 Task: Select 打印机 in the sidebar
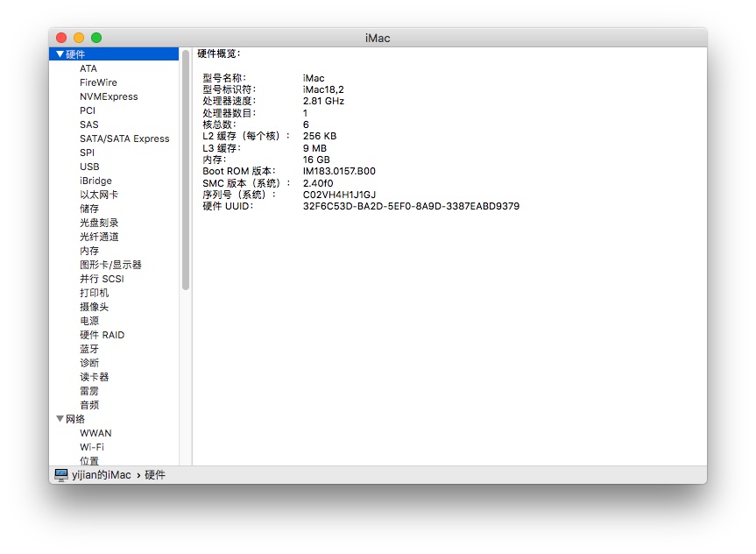coord(94,293)
